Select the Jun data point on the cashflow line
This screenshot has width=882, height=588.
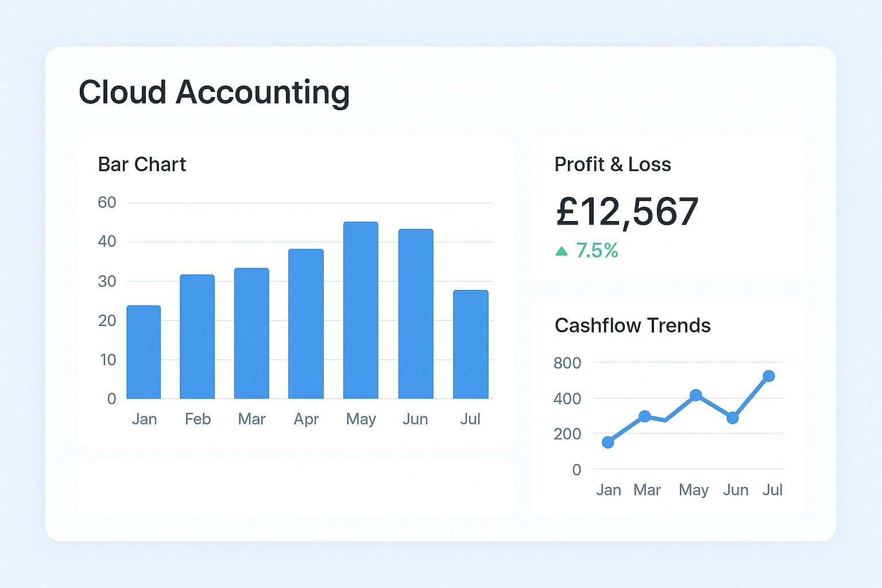[732, 418]
